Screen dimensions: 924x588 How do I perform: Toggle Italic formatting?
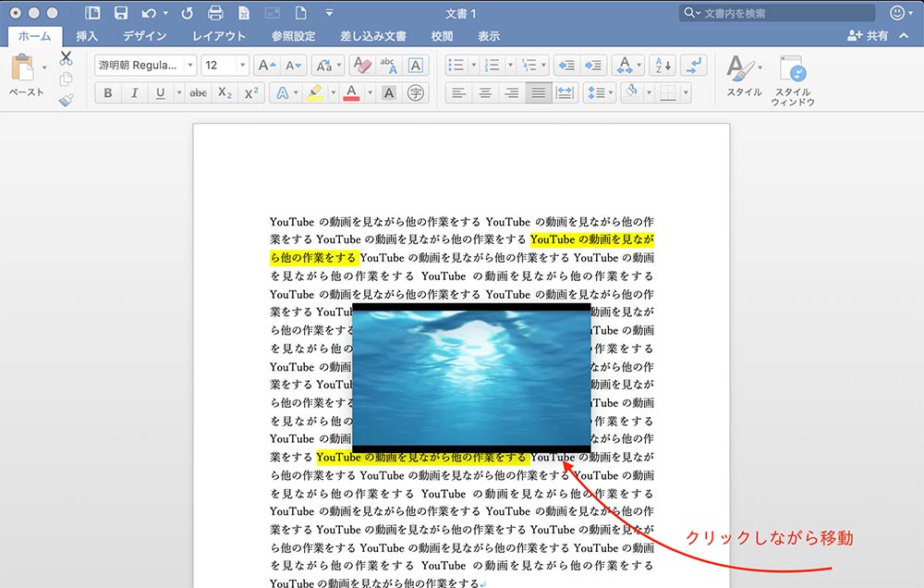pos(134,92)
